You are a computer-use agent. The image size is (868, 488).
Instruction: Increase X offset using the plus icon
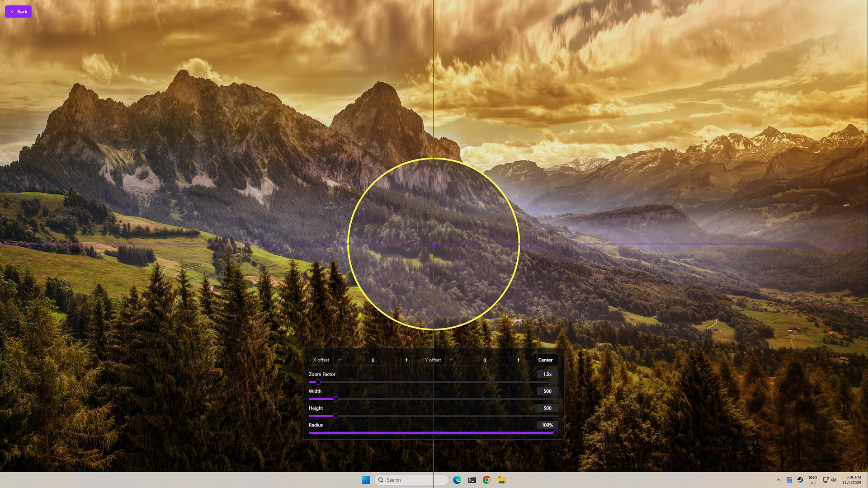[x=406, y=360]
